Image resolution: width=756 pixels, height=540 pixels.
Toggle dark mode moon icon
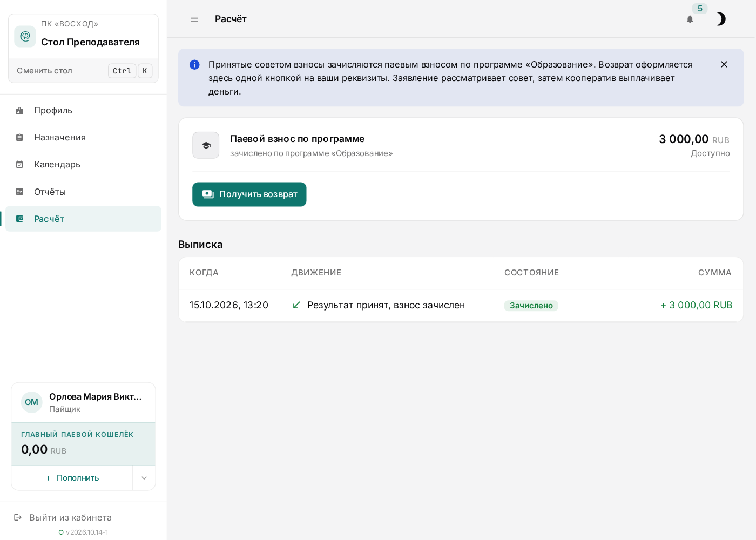[721, 19]
